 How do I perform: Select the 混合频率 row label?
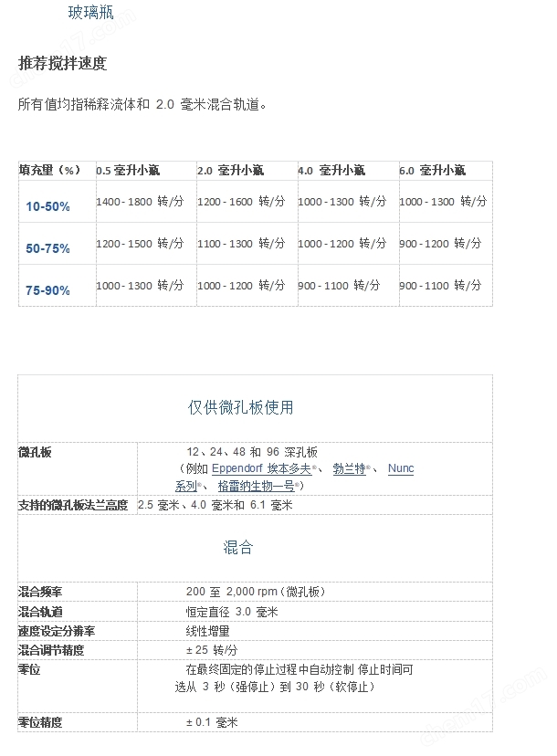40,592
